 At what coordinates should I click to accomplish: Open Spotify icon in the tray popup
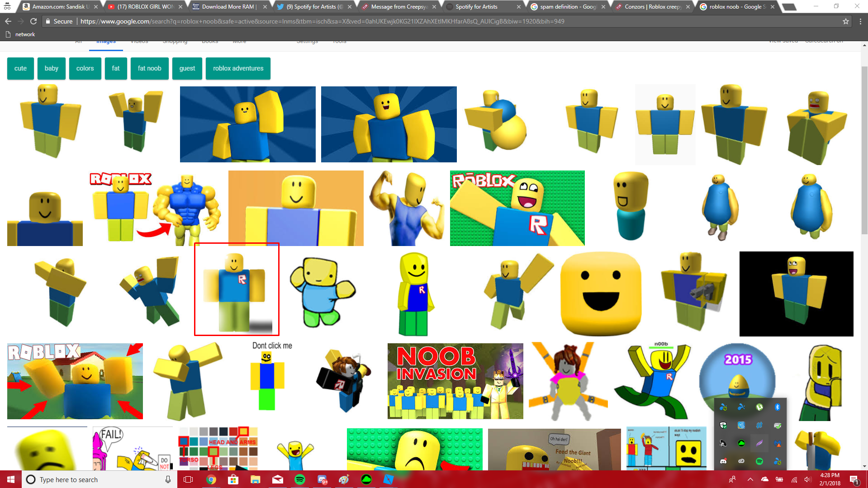coord(759,461)
